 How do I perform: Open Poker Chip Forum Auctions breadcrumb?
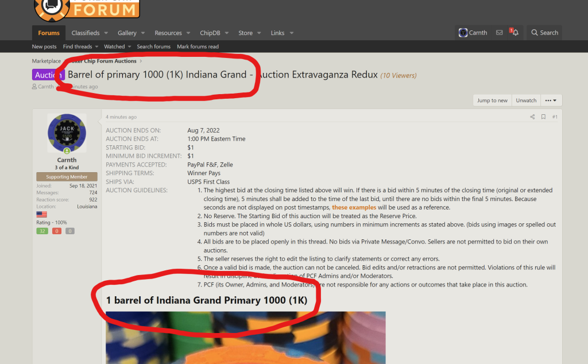(103, 61)
